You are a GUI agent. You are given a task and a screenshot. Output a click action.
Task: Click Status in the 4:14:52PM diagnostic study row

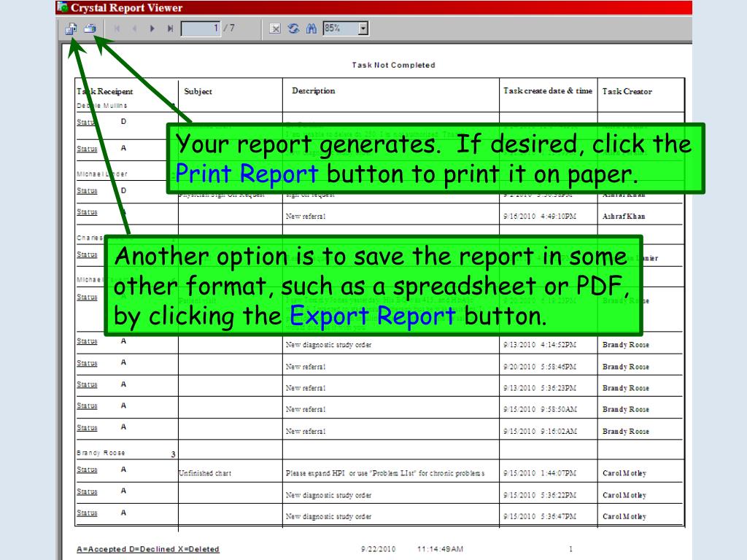(87, 341)
